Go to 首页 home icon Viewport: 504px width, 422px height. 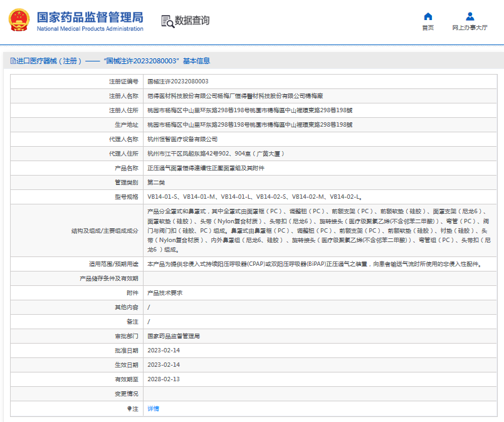pos(428,16)
